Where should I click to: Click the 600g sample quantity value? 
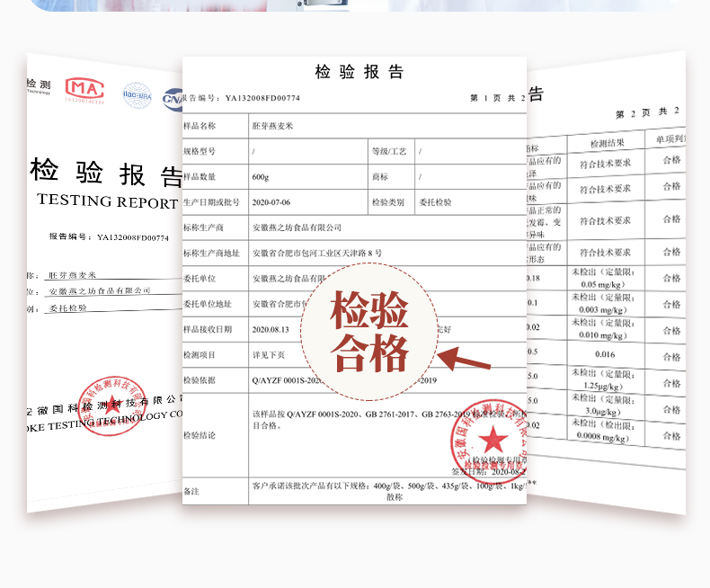click(x=261, y=177)
